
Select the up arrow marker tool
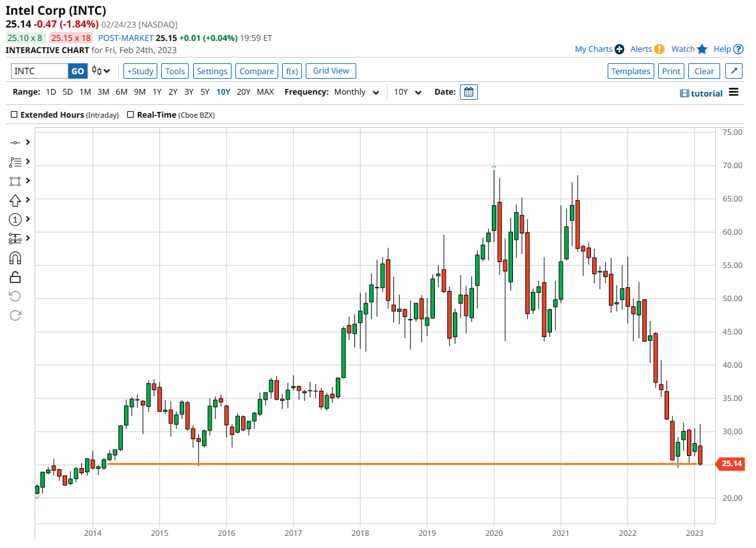(15, 201)
